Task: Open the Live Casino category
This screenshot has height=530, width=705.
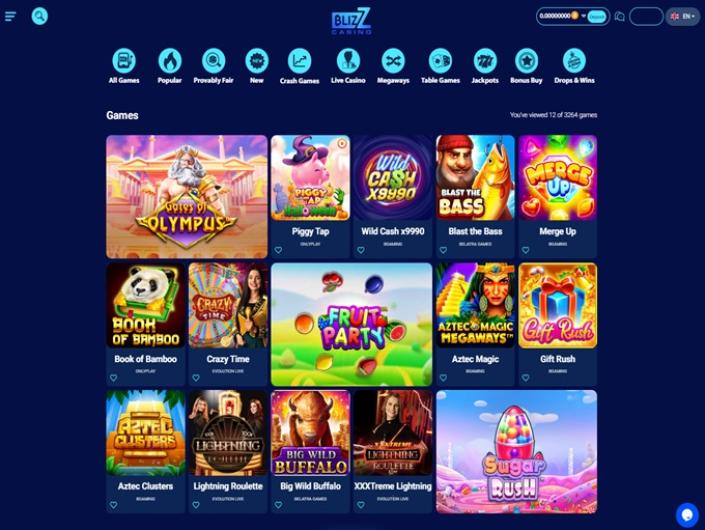Action: point(348,66)
